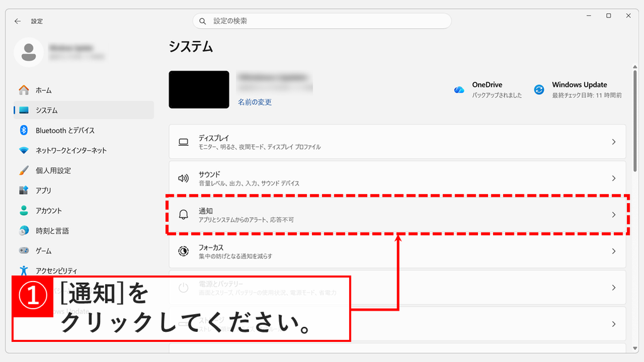Image resolution: width=644 pixels, height=362 pixels.
Task: Open アクセシビリティ in the sidebar
Action: coord(84,270)
